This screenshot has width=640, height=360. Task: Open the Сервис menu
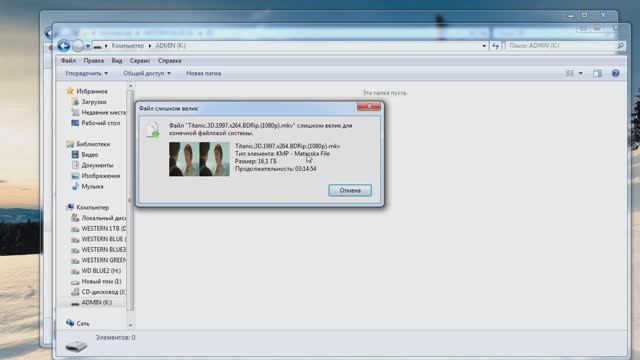tap(140, 60)
